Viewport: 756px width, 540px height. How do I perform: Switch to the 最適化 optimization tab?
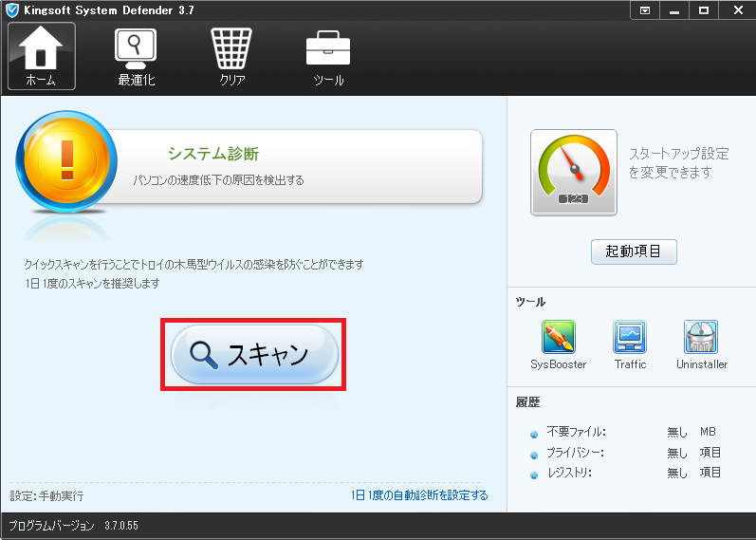point(136,56)
